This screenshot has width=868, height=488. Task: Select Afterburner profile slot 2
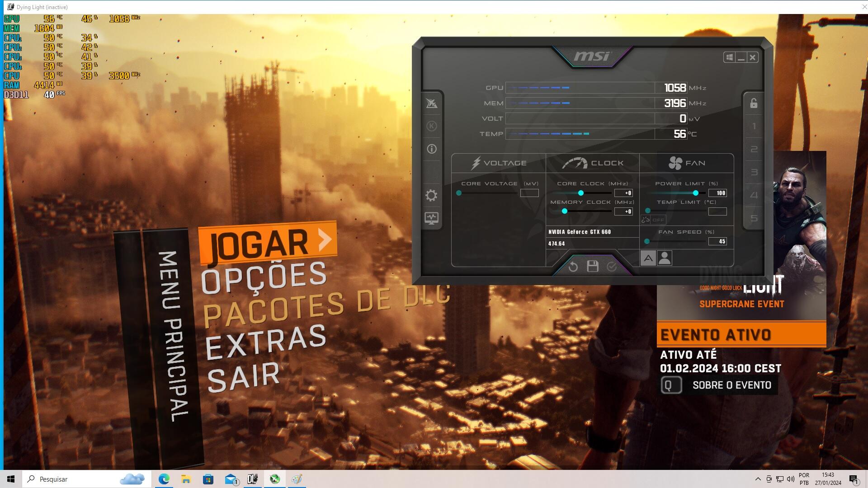[754, 149]
